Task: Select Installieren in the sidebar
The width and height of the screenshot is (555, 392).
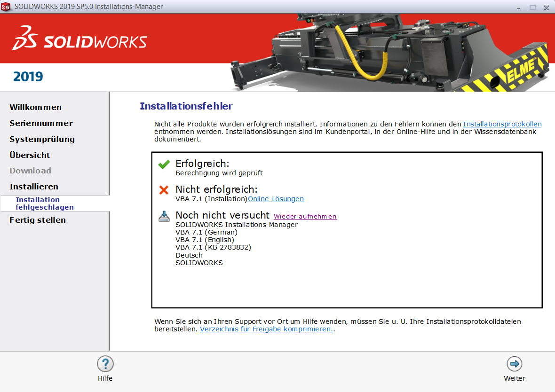Action: pos(34,187)
